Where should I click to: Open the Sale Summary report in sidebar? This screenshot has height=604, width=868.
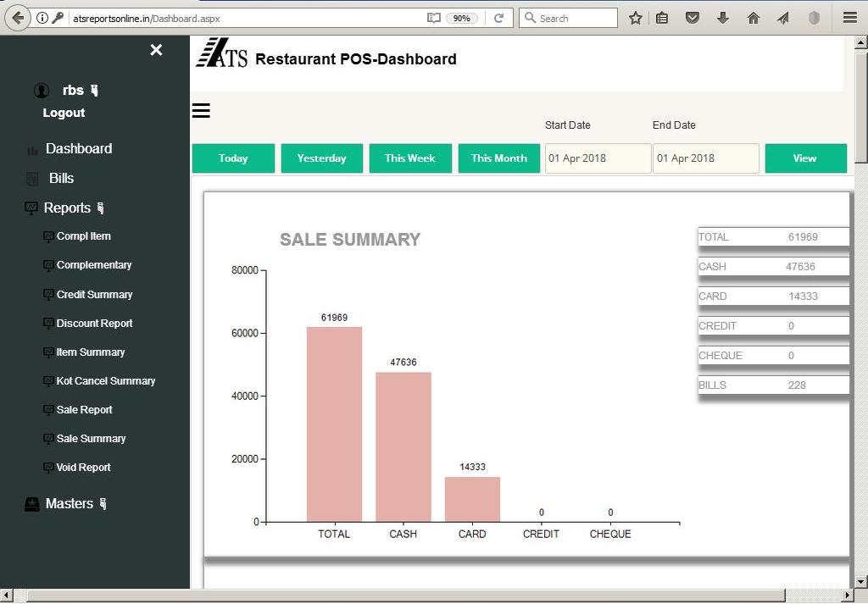[91, 438]
